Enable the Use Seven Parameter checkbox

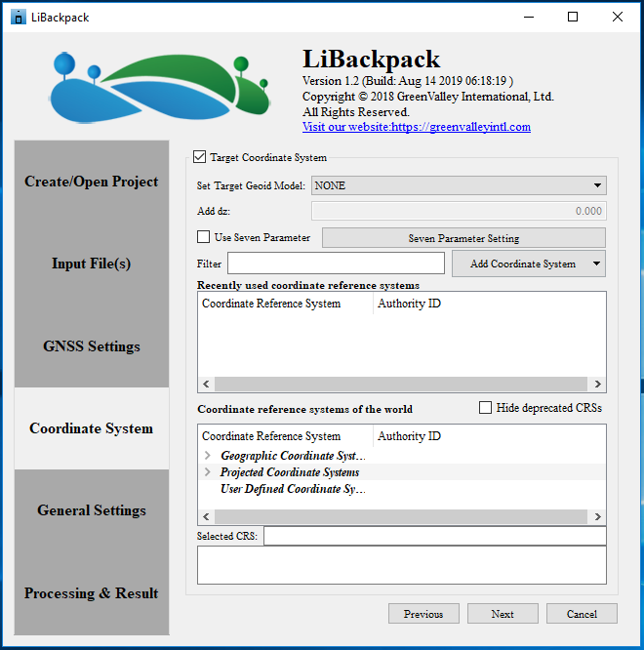tap(203, 237)
